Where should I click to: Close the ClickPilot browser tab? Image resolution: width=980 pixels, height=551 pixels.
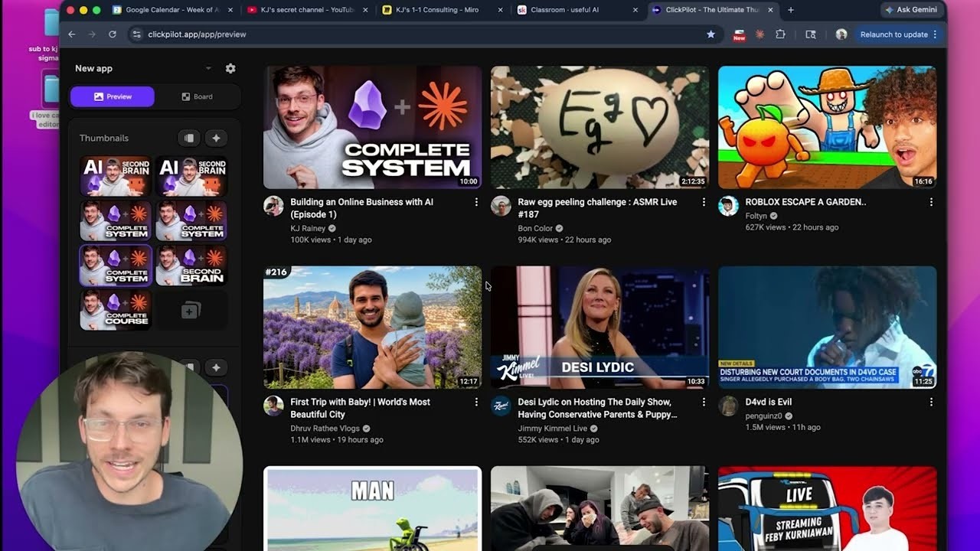pos(771,10)
